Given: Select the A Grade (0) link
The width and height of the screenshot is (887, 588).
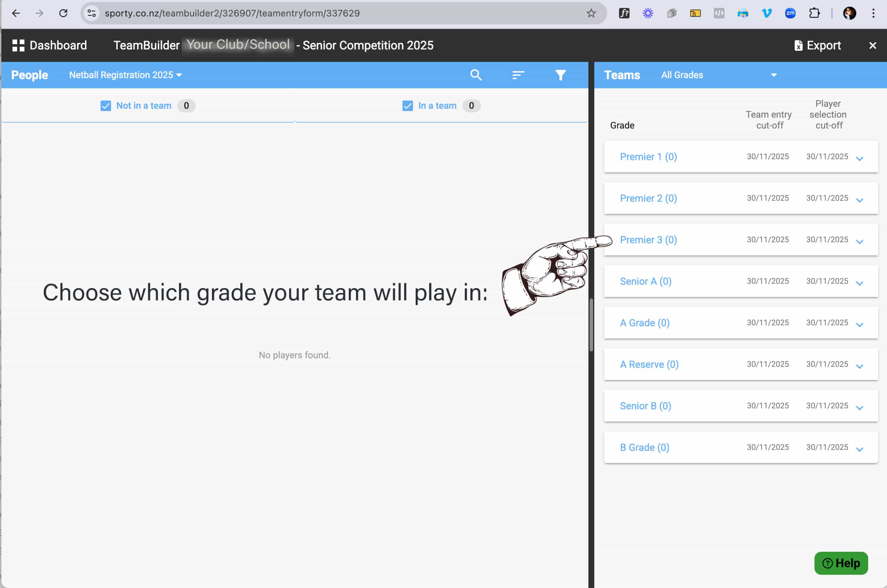Looking at the screenshot, I should [644, 323].
